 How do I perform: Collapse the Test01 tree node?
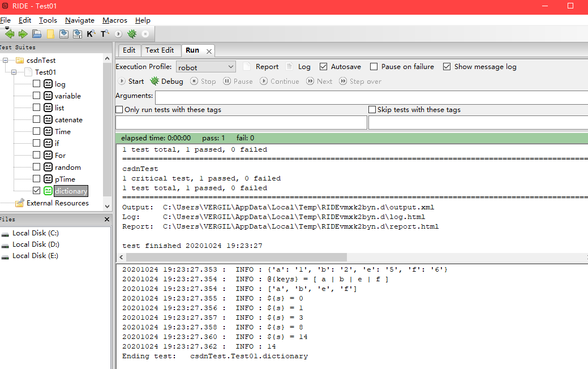click(x=14, y=72)
